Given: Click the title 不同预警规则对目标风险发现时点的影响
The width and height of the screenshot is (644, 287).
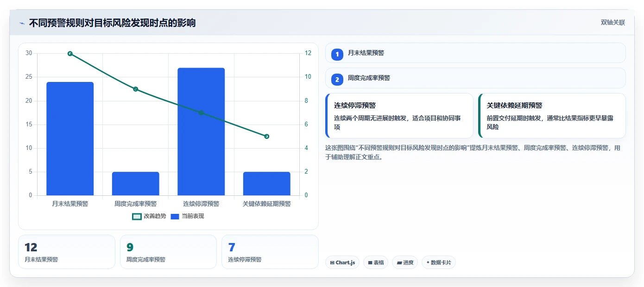Looking at the screenshot, I should point(112,23).
